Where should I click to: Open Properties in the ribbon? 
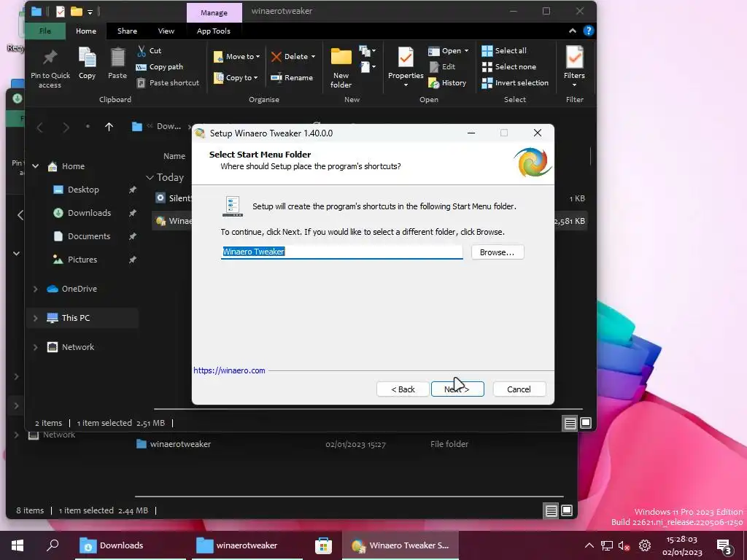(406, 66)
